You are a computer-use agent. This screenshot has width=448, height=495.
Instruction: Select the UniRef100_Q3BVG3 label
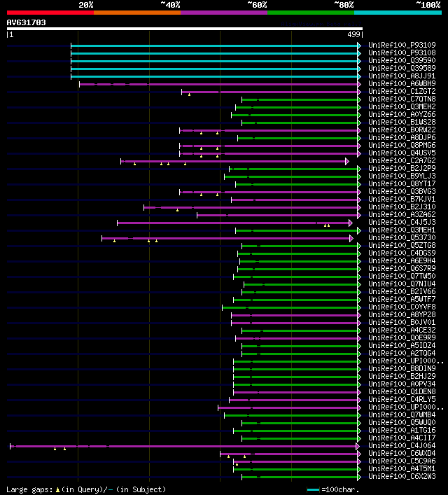point(402,191)
